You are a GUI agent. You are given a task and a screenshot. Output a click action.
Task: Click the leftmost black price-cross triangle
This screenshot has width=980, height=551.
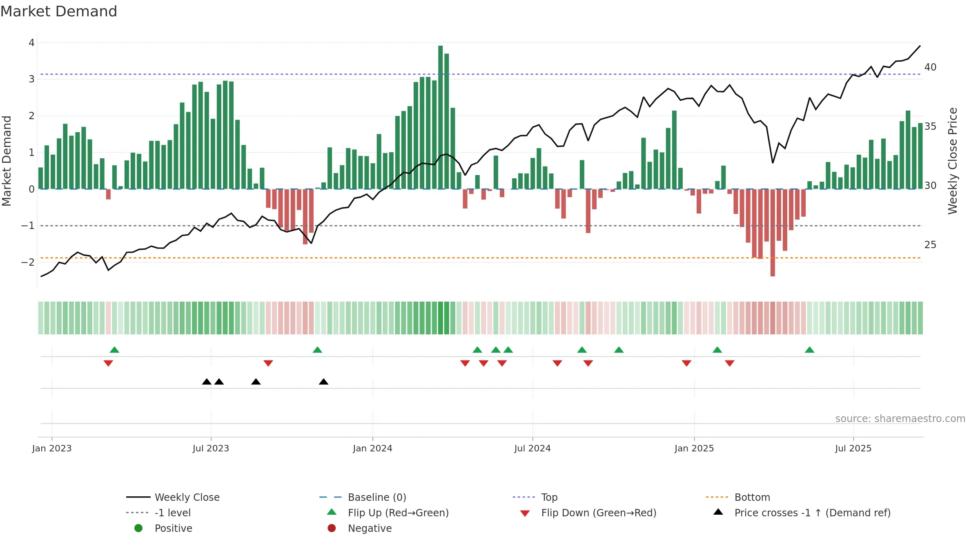point(207,382)
